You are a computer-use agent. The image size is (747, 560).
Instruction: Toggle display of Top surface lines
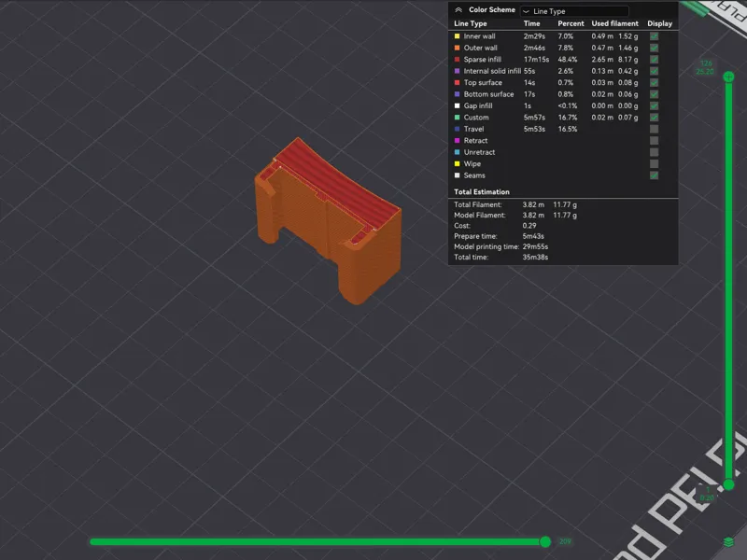655,82
